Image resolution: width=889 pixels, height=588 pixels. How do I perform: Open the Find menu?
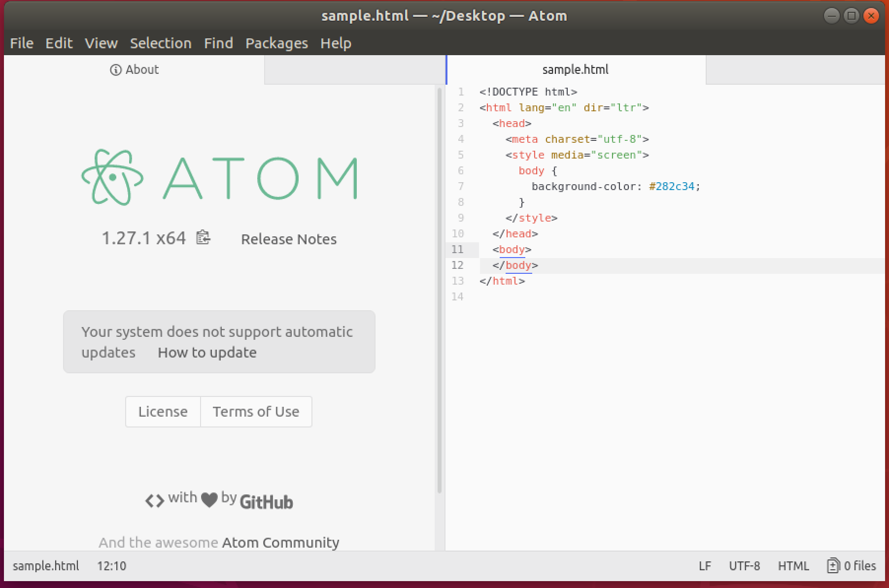(218, 43)
